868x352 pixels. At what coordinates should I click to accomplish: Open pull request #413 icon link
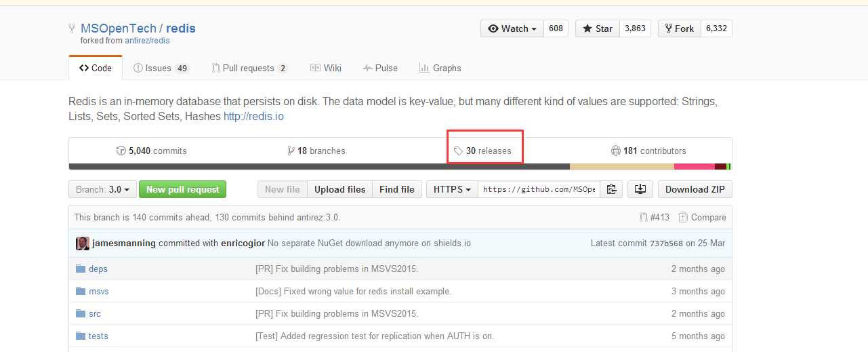pos(654,218)
